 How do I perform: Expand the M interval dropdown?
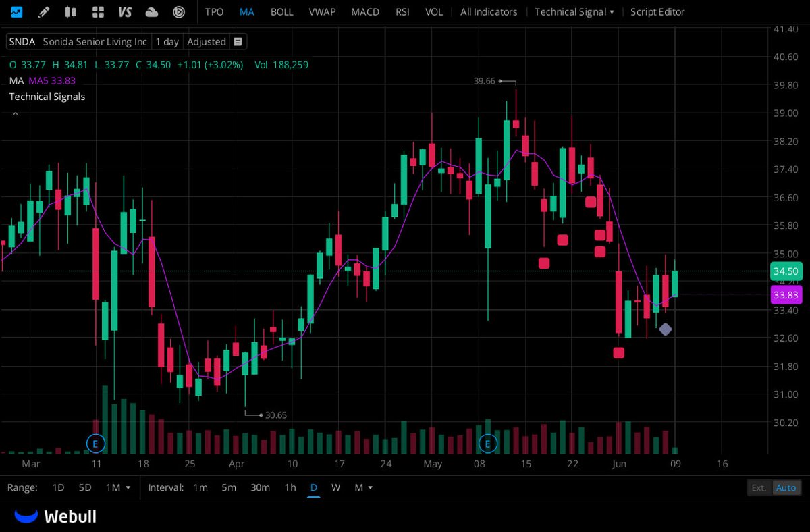[x=364, y=487]
